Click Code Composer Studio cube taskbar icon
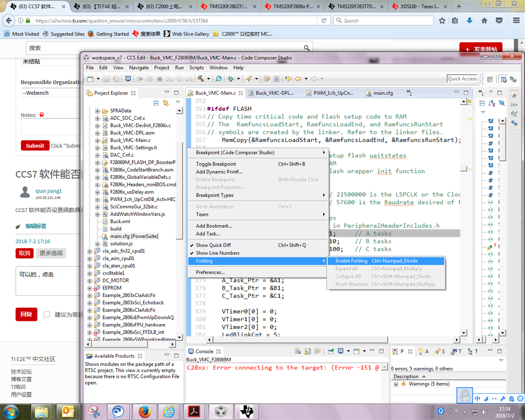The width and height of the screenshot is (525, 420). 221,411
